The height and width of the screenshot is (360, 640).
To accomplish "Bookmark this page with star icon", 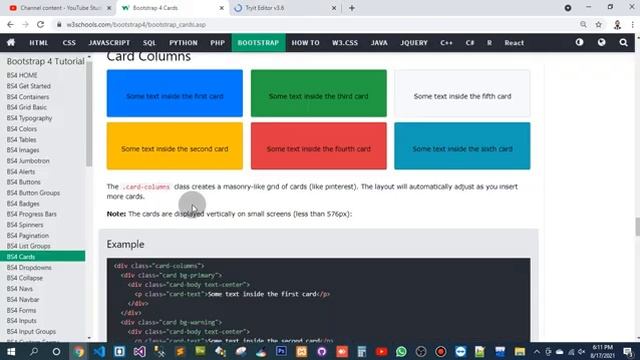I will [x=598, y=24].
